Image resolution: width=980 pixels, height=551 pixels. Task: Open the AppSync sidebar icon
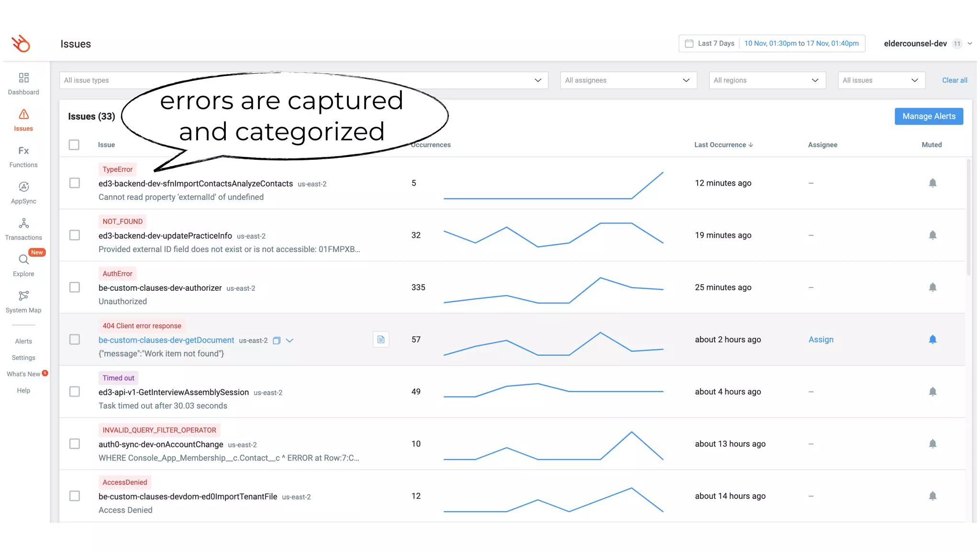[23, 187]
